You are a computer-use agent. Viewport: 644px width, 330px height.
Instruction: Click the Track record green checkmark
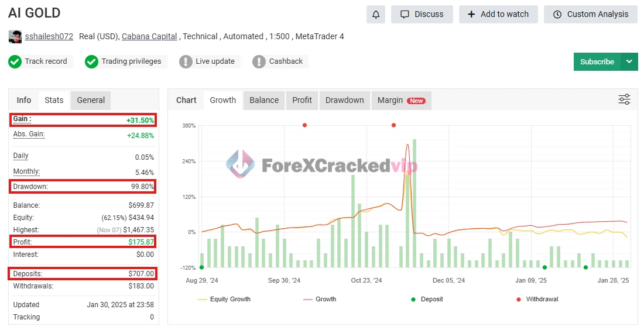[x=15, y=61]
